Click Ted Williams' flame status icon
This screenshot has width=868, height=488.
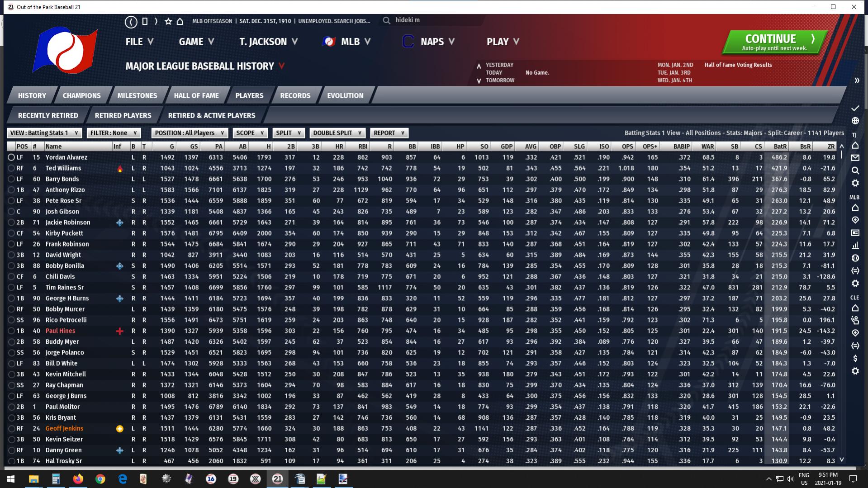point(119,169)
